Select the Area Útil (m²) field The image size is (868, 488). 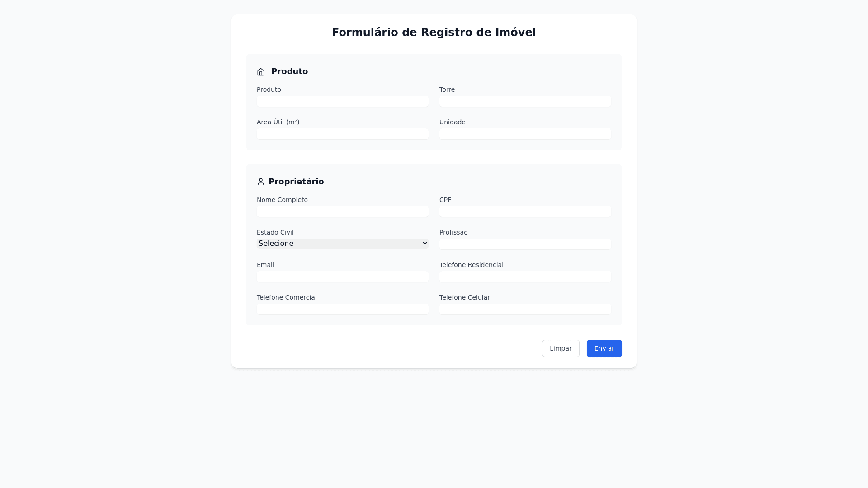pyautogui.click(x=342, y=134)
